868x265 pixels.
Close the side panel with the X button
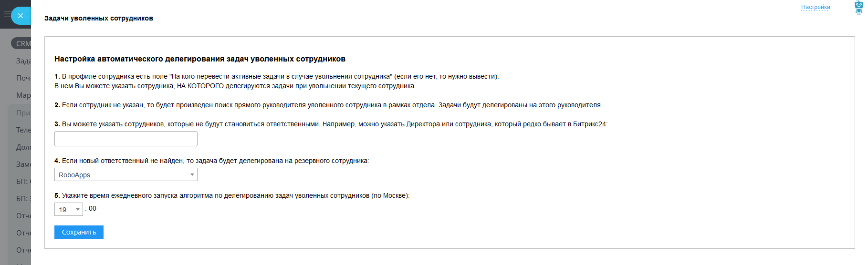pos(20,16)
